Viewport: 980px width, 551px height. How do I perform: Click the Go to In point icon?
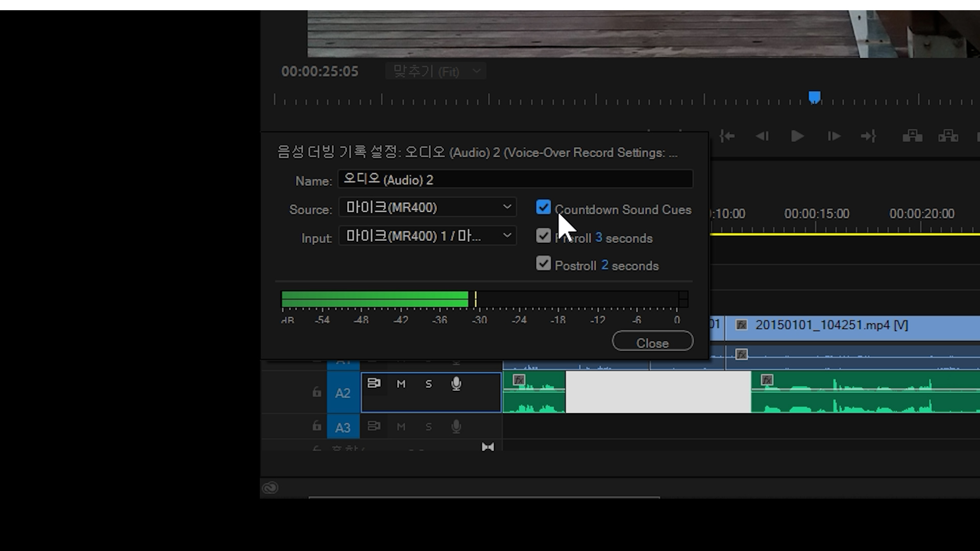click(727, 136)
